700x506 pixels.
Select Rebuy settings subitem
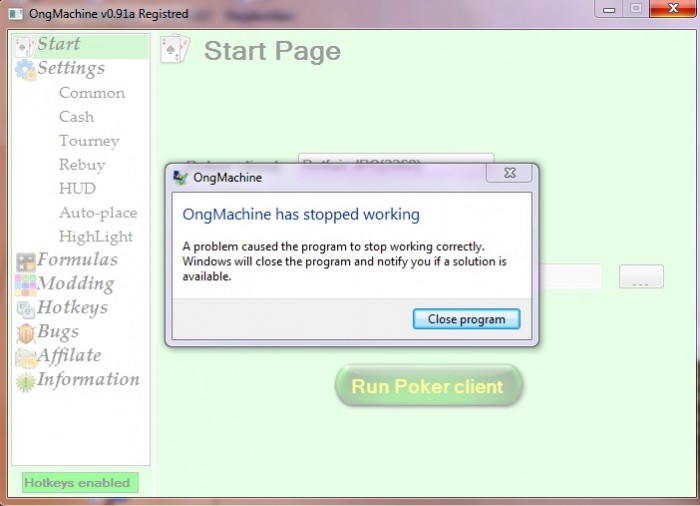tap(82, 165)
